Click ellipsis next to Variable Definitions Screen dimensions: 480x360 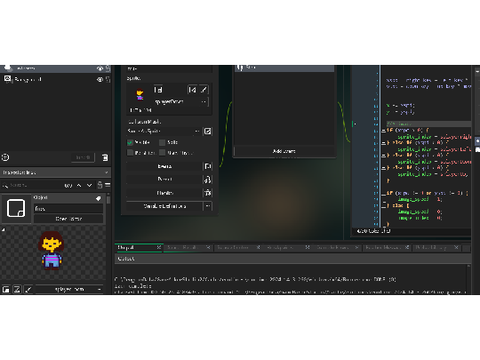pos(208,206)
